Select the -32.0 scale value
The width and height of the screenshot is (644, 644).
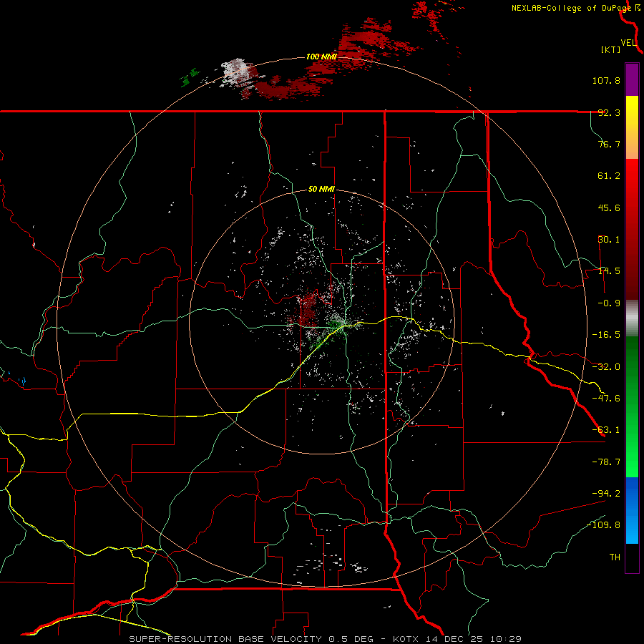tap(606, 367)
